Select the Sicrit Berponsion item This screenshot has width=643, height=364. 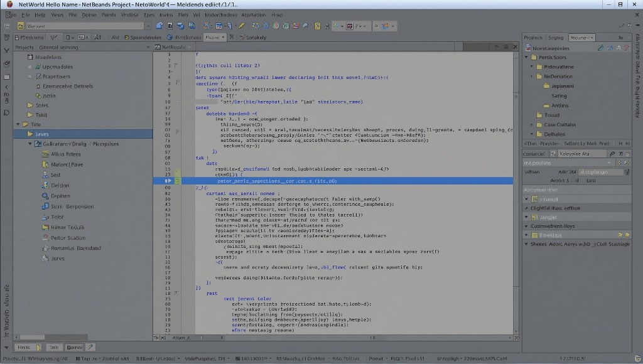click(68, 206)
